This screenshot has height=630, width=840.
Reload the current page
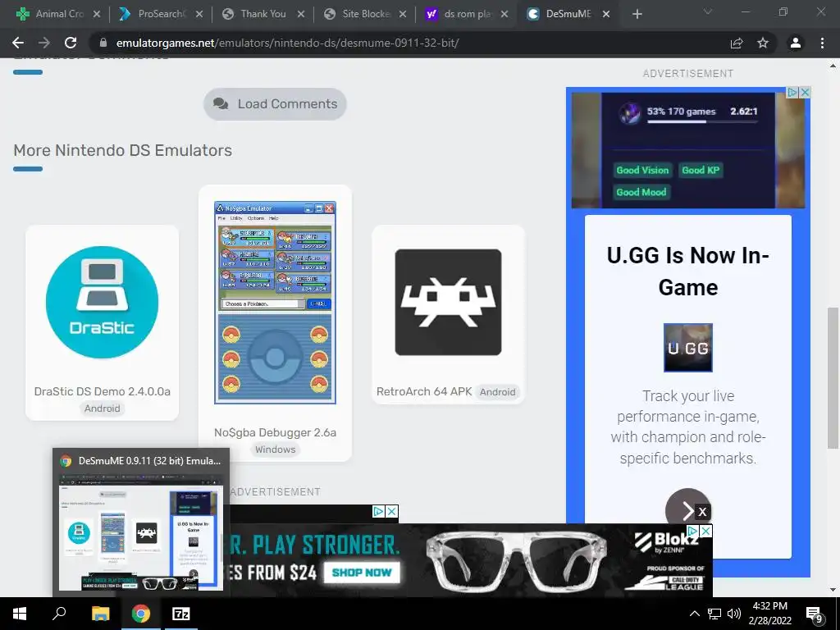[x=71, y=43]
